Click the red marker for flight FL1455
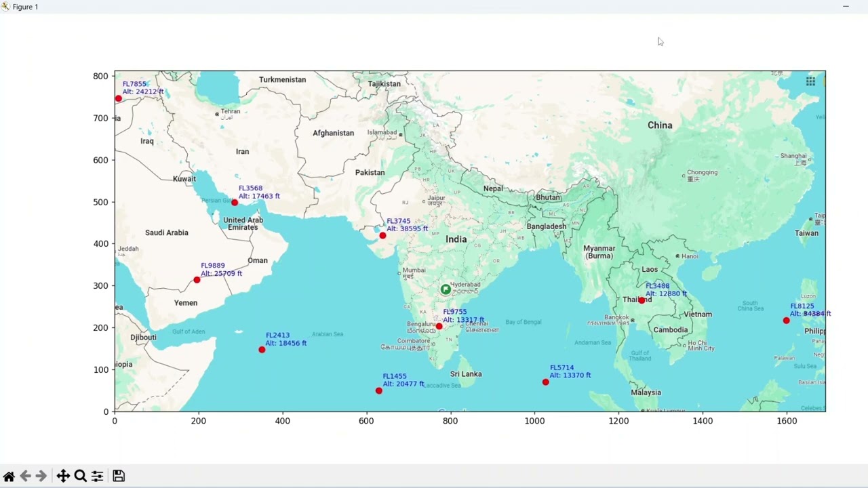 [x=378, y=390]
